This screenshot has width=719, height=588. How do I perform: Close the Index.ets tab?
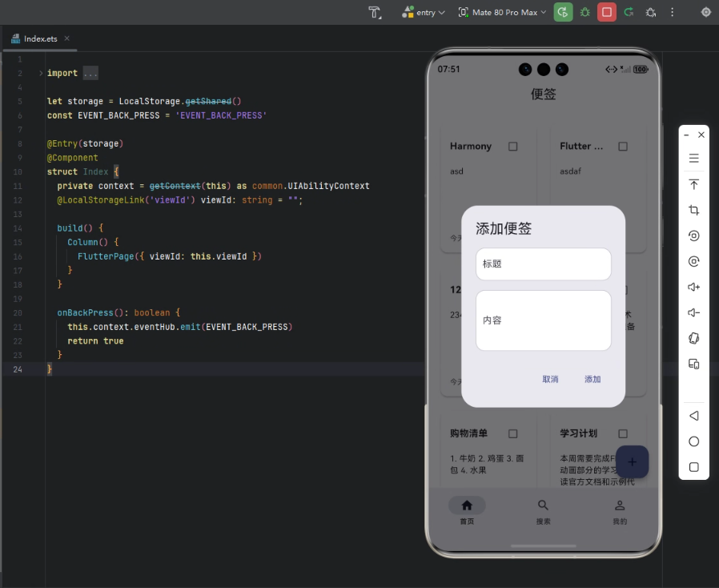coord(67,38)
